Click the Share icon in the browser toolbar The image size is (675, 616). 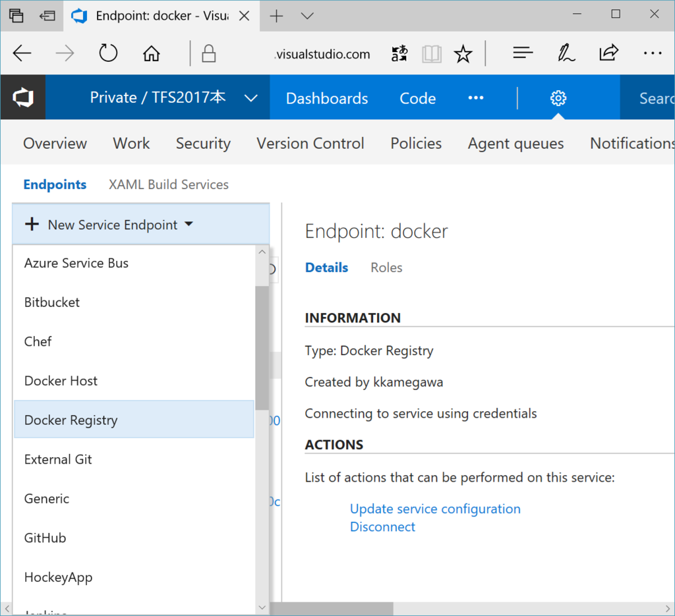[608, 53]
